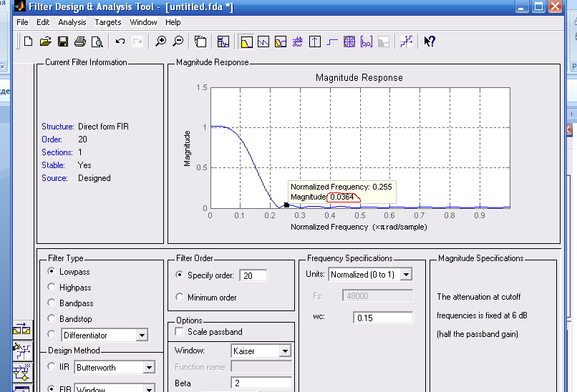Click the New filter design icon

(x=29, y=41)
